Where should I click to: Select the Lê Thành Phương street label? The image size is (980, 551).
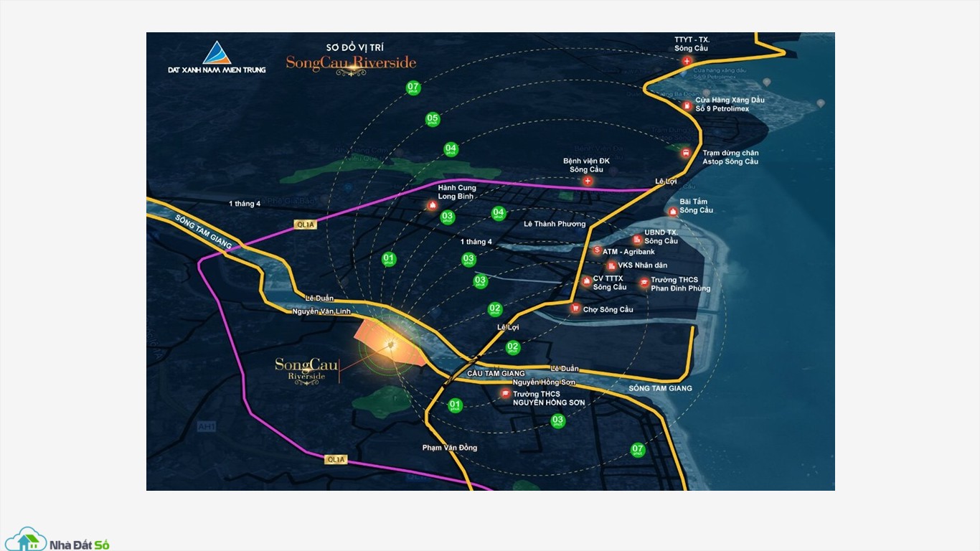coord(555,224)
